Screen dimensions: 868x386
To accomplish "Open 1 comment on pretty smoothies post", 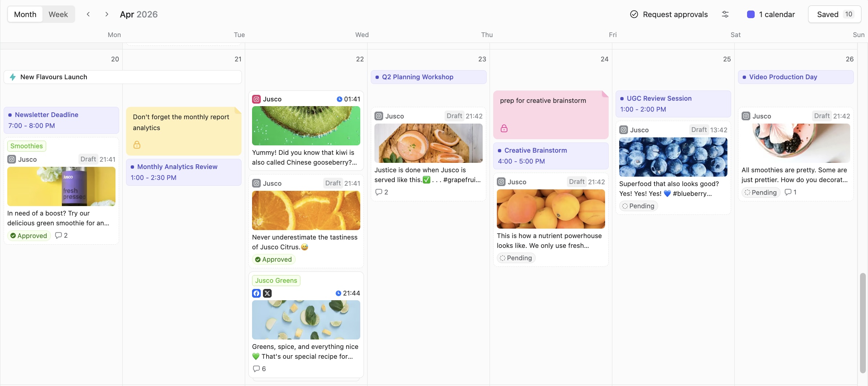I will click(x=791, y=192).
